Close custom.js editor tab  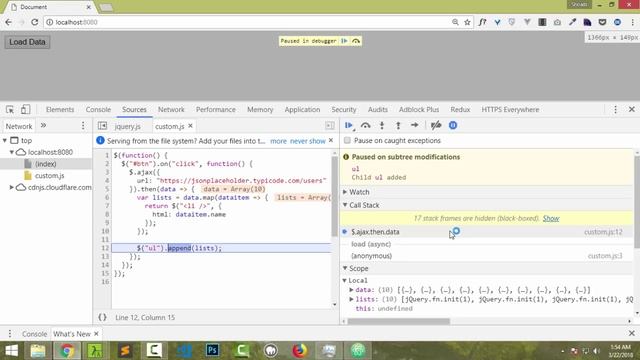coord(190,126)
